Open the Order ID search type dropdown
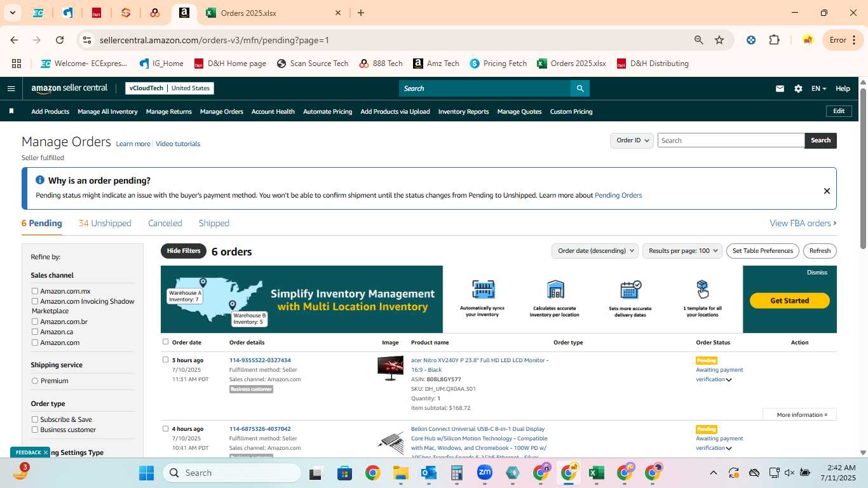 pos(632,140)
